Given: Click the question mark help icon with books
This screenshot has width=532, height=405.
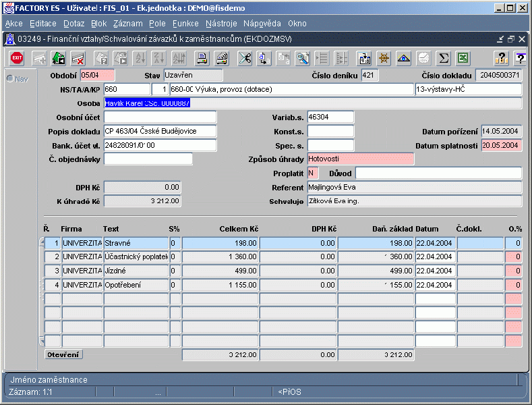Looking at the screenshot, I should point(502,58).
